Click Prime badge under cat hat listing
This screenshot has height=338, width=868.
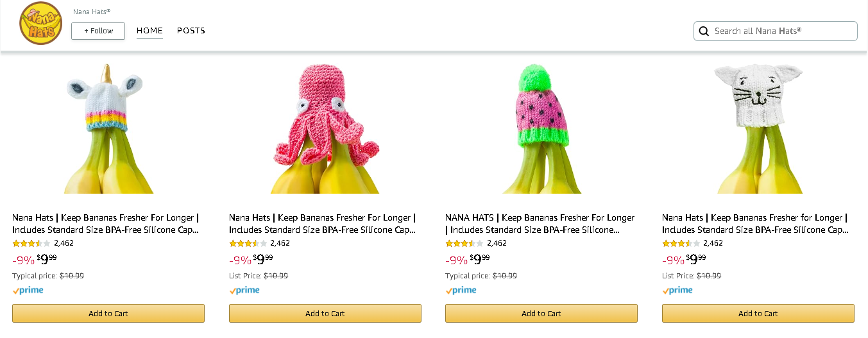pyautogui.click(x=677, y=291)
